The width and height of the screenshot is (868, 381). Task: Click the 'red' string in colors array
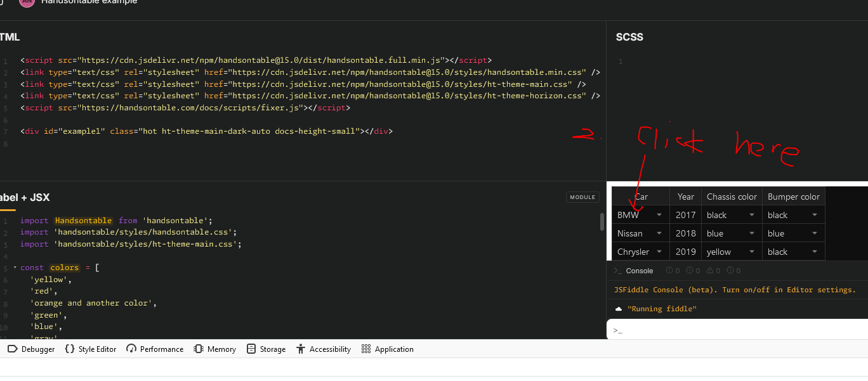click(x=42, y=292)
